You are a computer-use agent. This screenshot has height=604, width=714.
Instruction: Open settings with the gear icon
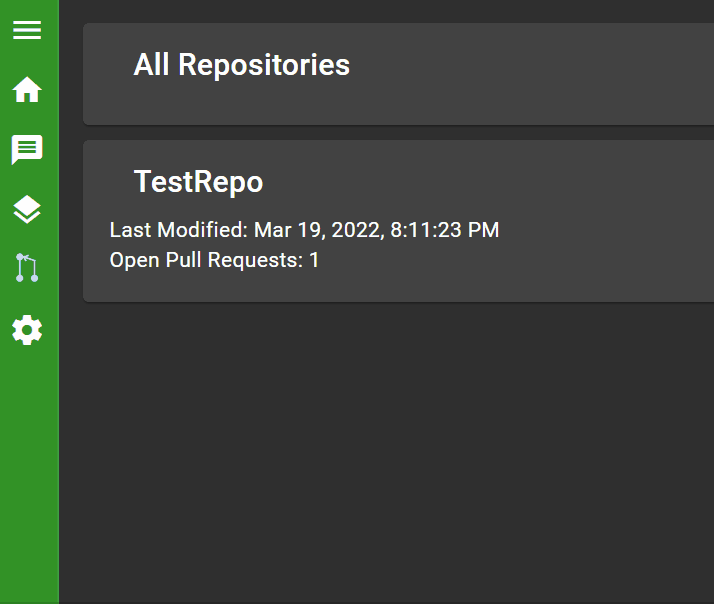27,330
